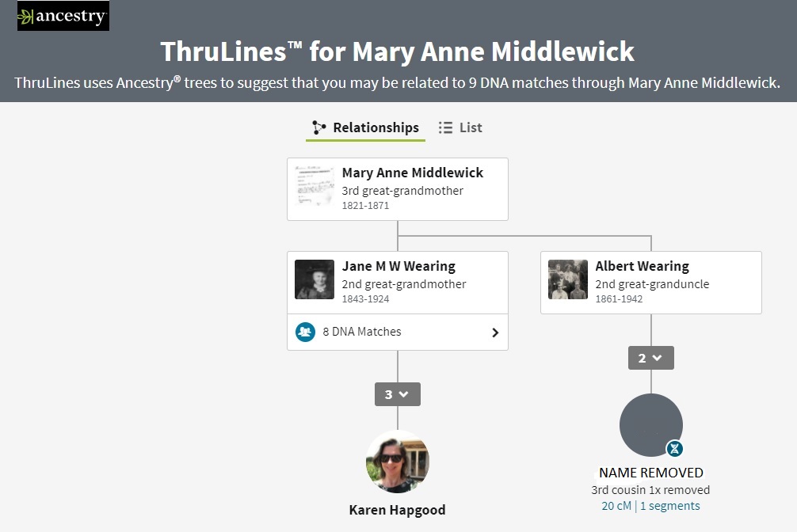Expand the 8 DNA Matches arrow

(495, 332)
